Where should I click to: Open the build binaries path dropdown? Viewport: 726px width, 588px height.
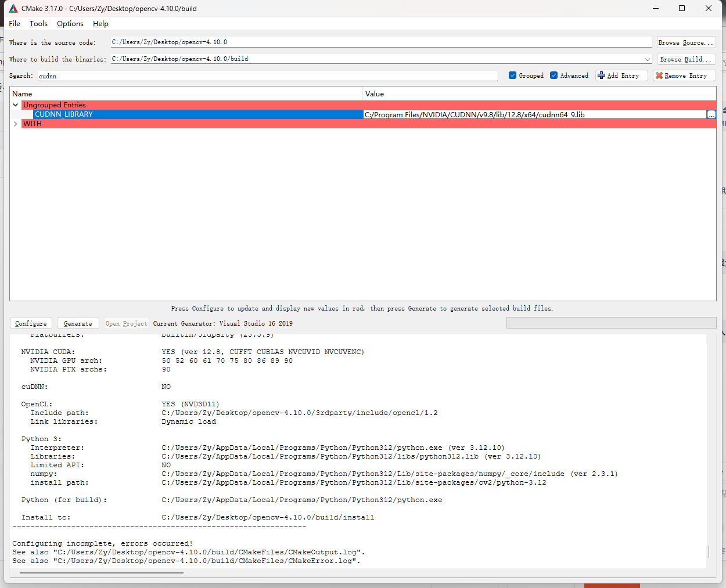tap(647, 59)
